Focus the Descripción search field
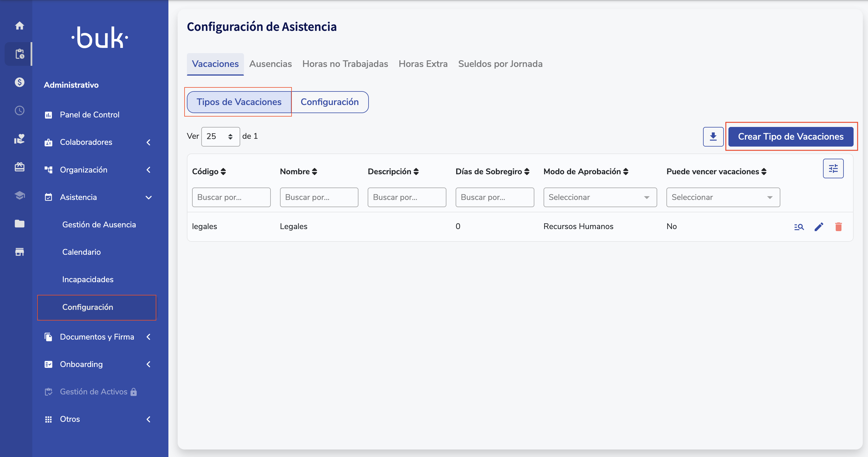 (x=407, y=198)
